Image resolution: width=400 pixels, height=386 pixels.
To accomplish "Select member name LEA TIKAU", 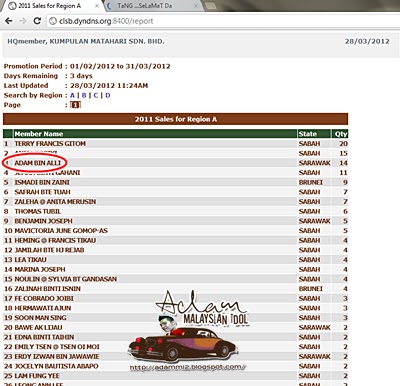I will tap(30, 260).
